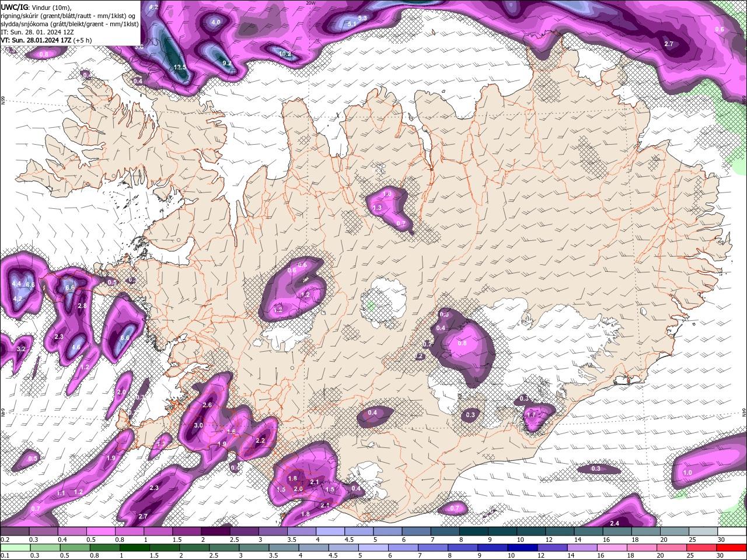Click the 0.5 swatch in the purple snow scale

tap(100, 531)
